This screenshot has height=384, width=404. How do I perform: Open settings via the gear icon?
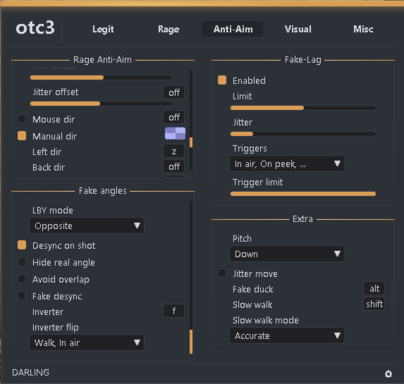click(388, 374)
